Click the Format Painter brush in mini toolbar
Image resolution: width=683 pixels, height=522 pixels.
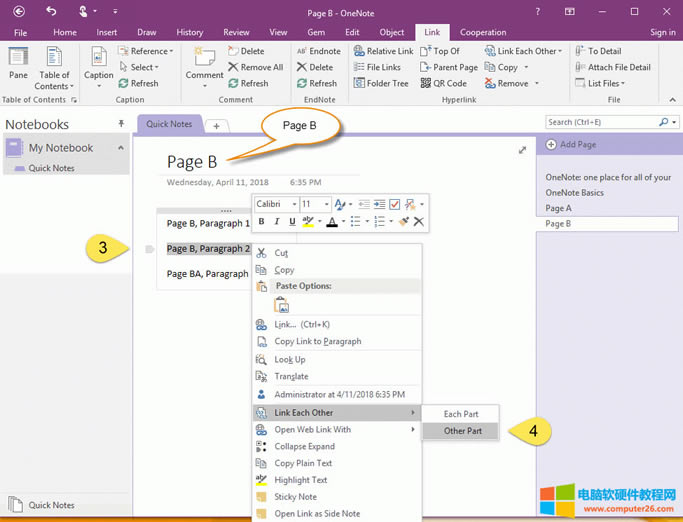pyautogui.click(x=403, y=221)
